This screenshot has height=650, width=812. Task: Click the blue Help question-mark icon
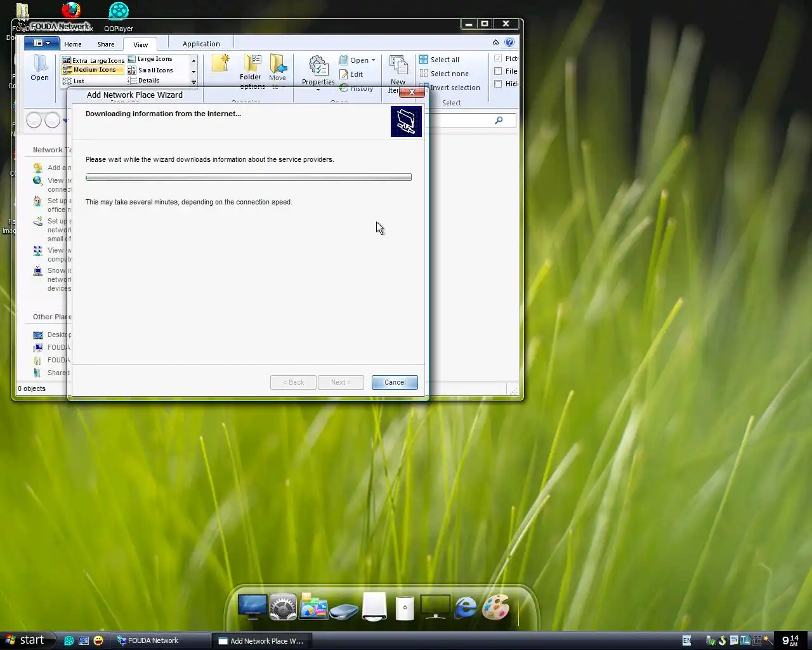point(509,43)
